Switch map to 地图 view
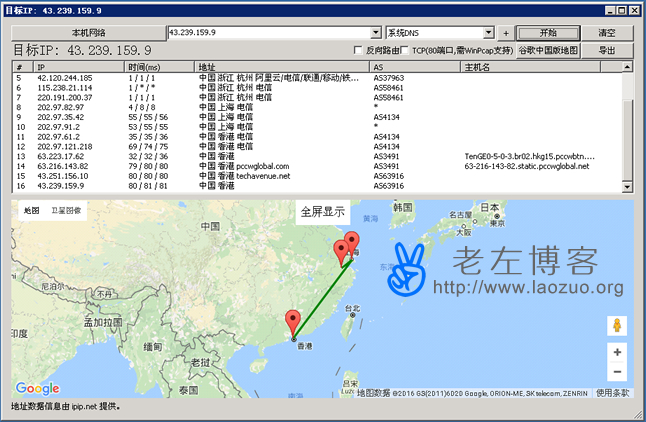Image resolution: width=646 pixels, height=422 pixels. [32, 211]
